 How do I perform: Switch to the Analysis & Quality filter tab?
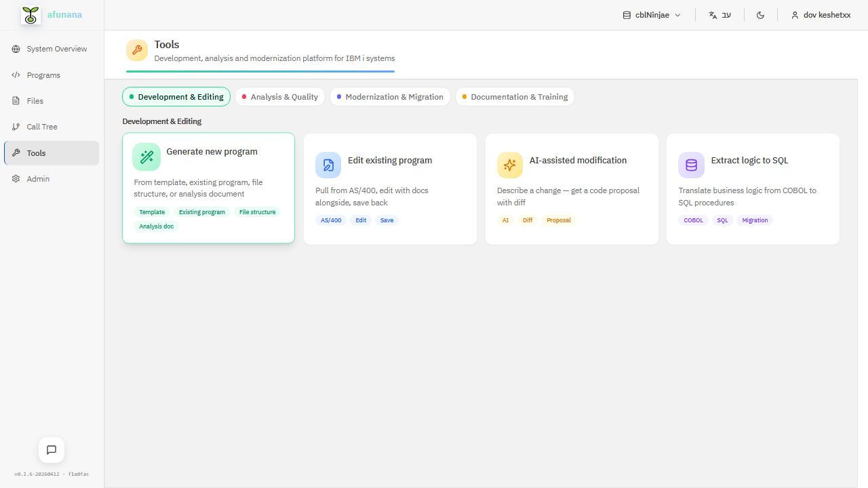point(279,96)
